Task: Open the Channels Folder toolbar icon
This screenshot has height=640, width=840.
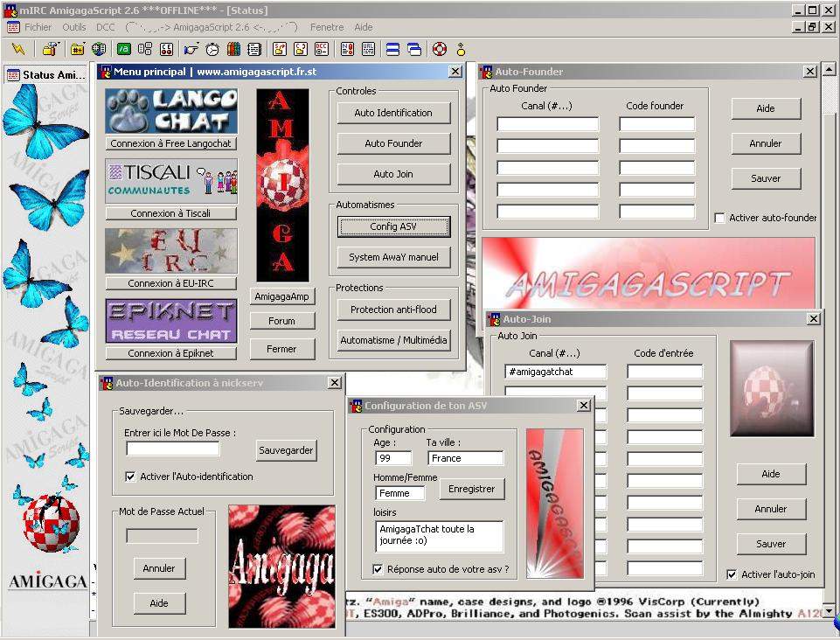Action: pos(77,50)
